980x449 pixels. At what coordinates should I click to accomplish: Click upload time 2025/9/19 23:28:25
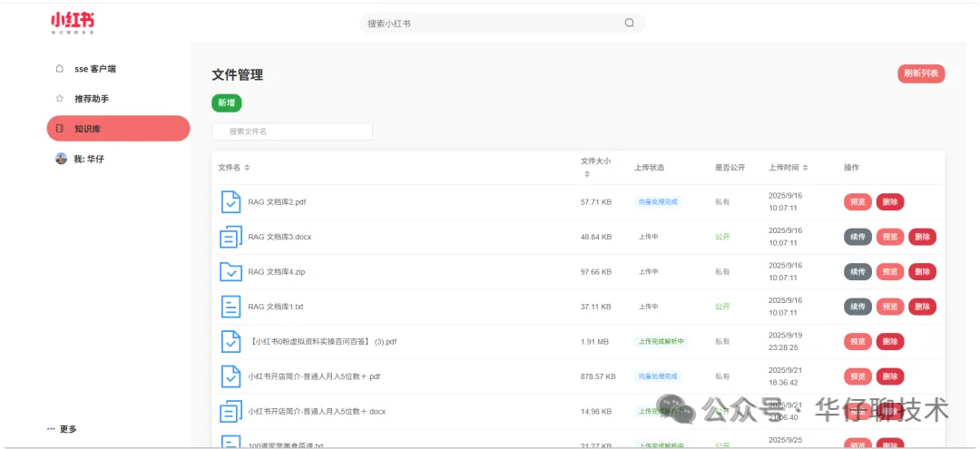[x=786, y=342]
